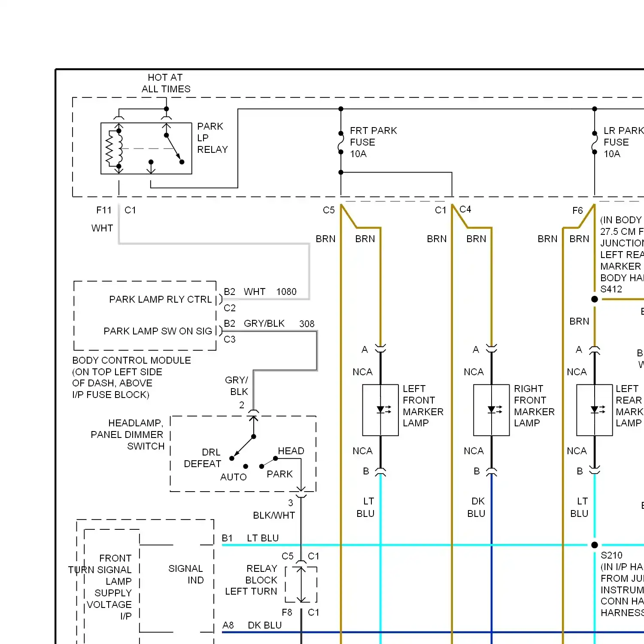
Task: Click the 'PARK LAMP SW ON SIG' text
Action: pyautogui.click(x=158, y=331)
